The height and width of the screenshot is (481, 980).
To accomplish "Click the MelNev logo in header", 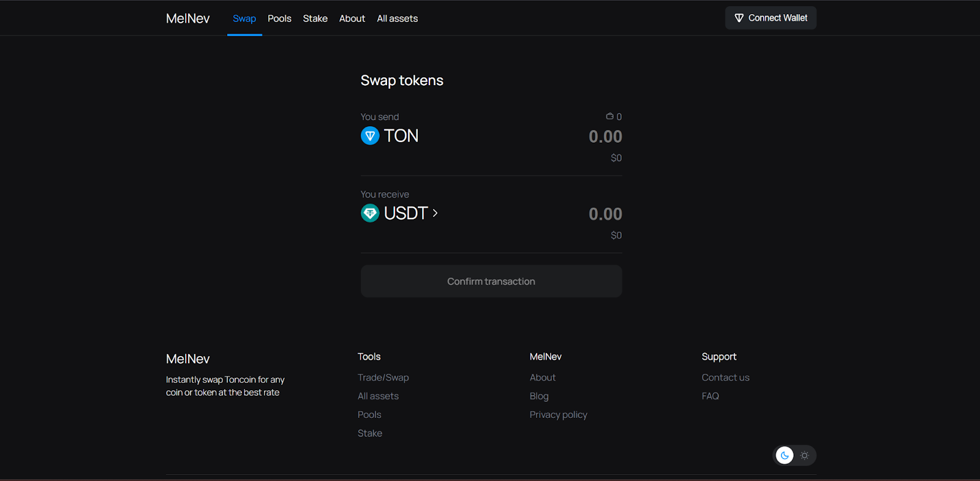I will coord(188,18).
